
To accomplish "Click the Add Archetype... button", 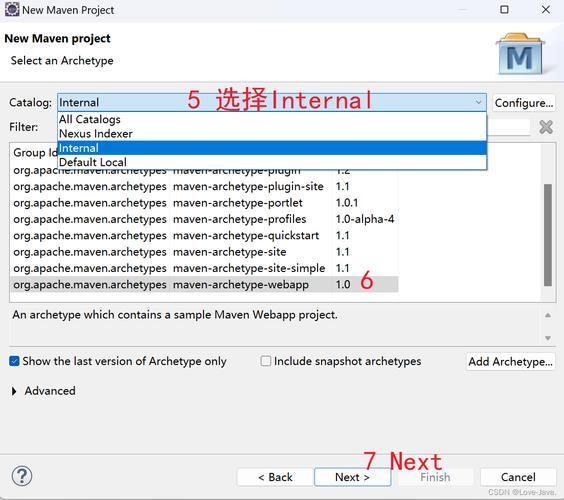I will 510,362.
